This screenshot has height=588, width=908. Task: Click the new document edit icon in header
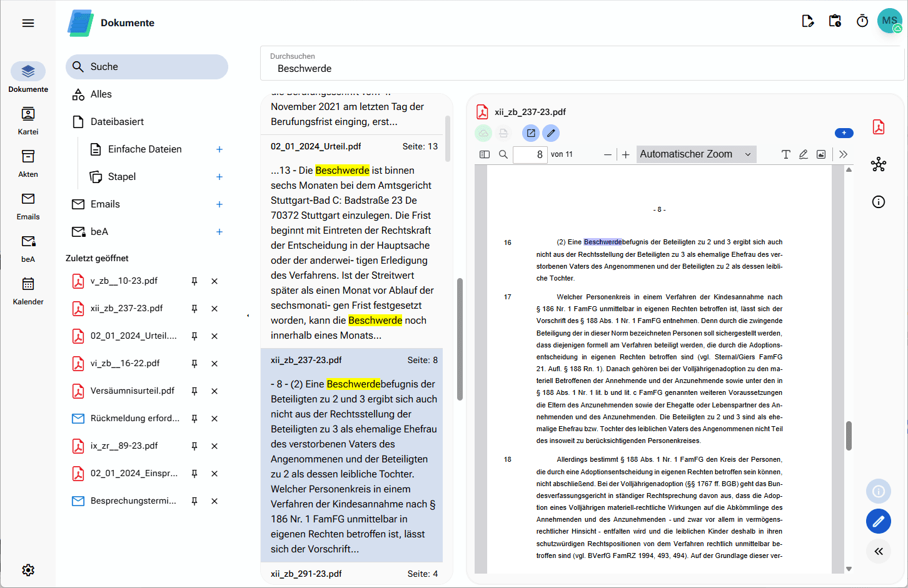808,21
